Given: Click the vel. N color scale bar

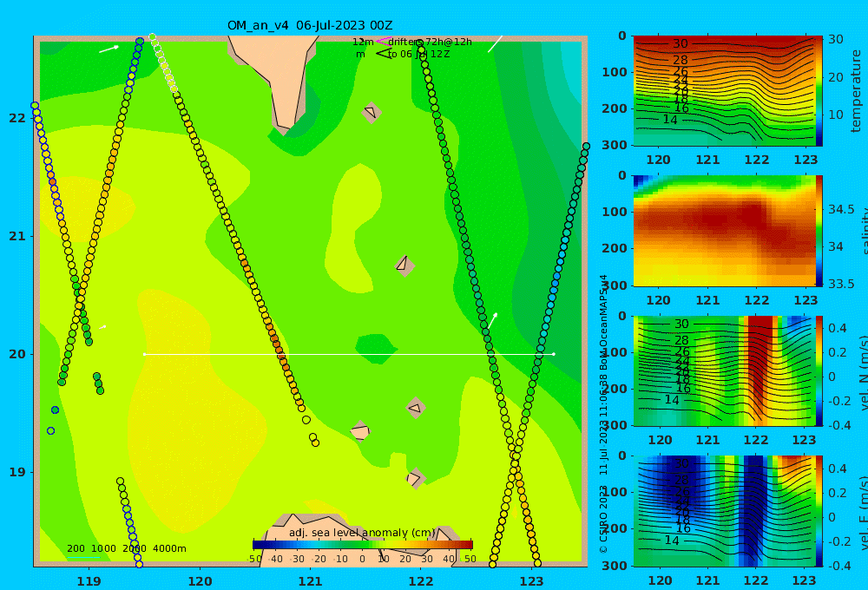Looking at the screenshot, I should pos(819,370).
